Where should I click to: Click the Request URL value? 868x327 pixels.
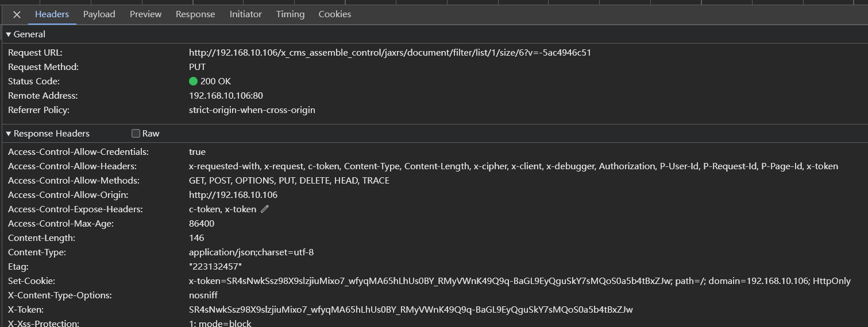coord(389,53)
